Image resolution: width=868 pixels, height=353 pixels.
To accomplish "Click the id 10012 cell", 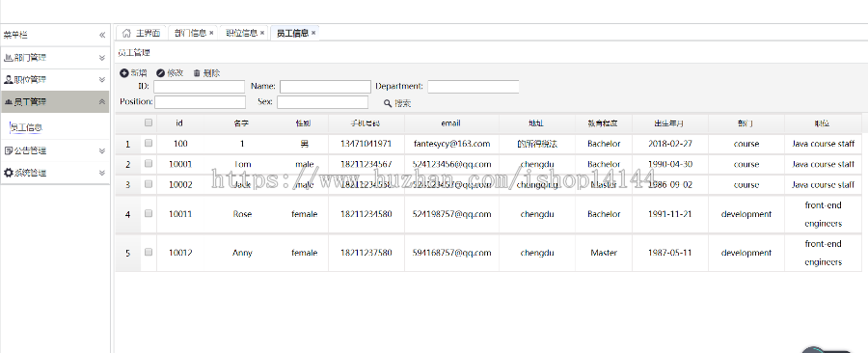I will point(180,253).
